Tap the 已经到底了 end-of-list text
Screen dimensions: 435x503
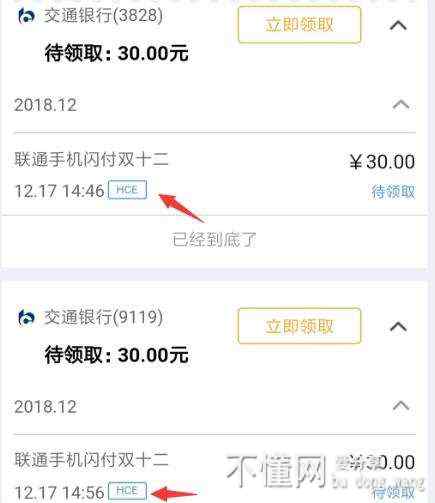pyautogui.click(x=214, y=239)
